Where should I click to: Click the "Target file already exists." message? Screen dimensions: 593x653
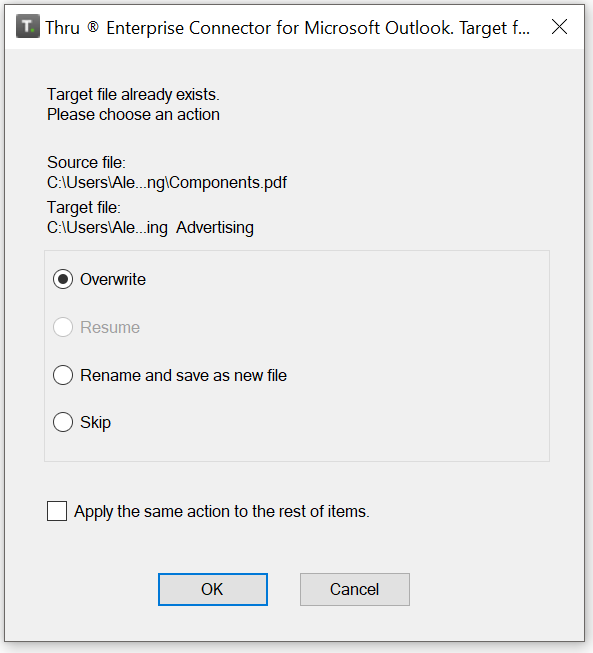tap(133, 95)
